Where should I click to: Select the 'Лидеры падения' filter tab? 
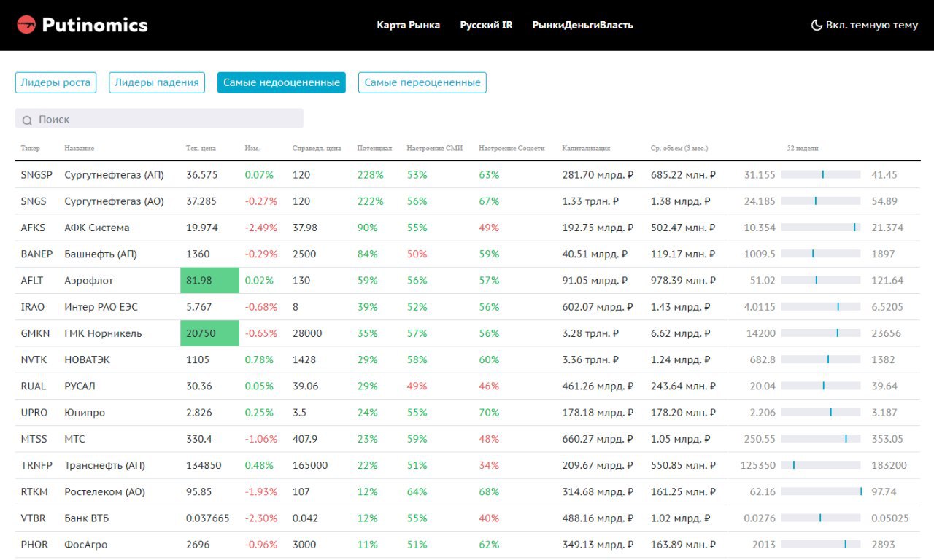click(157, 82)
